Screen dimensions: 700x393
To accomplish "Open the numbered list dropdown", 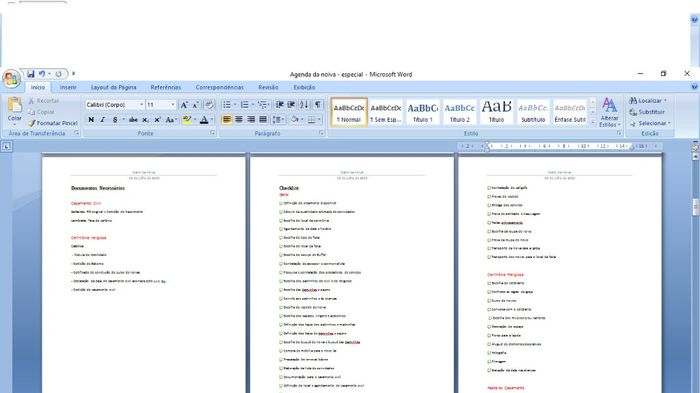I will pyautogui.click(x=253, y=105).
